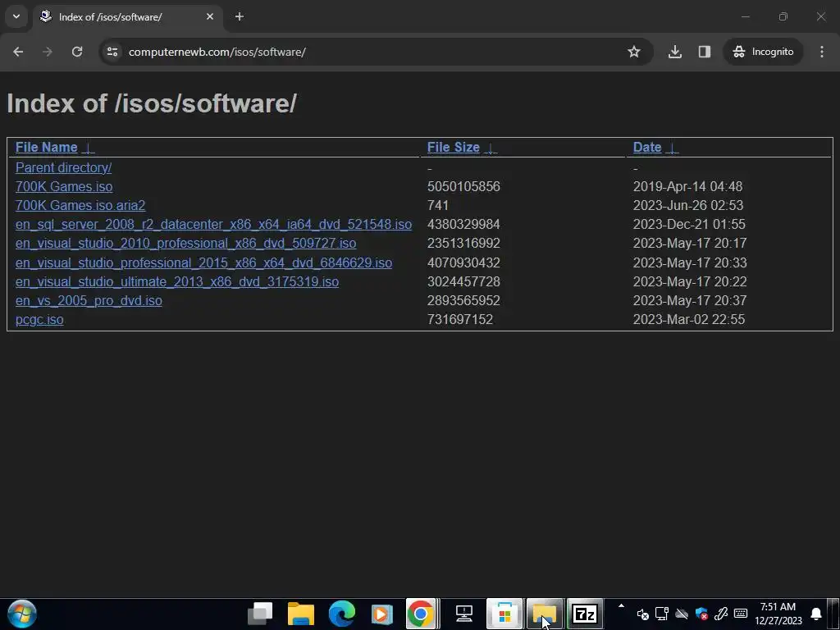Screen dimensions: 840x630
Task: Bookmark this page with the star
Action: (634, 52)
